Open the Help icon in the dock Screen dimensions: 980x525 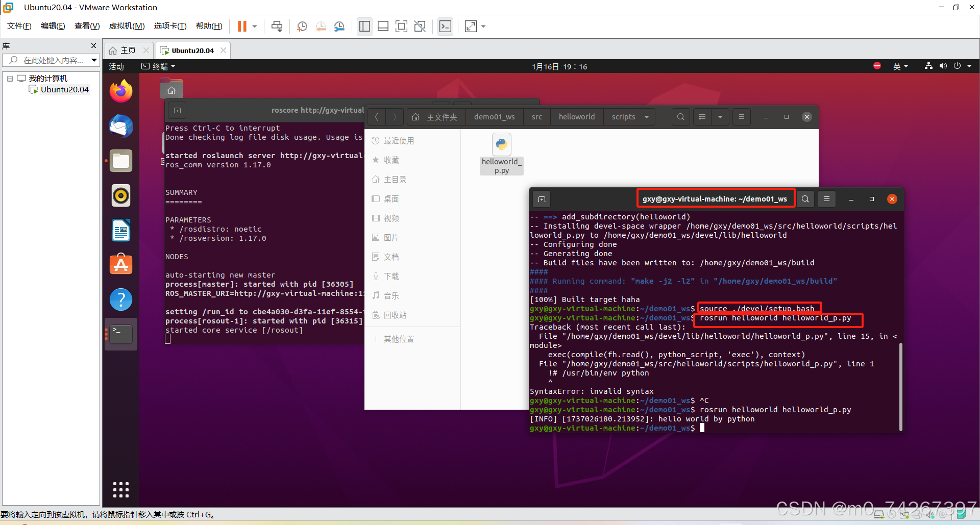tap(121, 299)
